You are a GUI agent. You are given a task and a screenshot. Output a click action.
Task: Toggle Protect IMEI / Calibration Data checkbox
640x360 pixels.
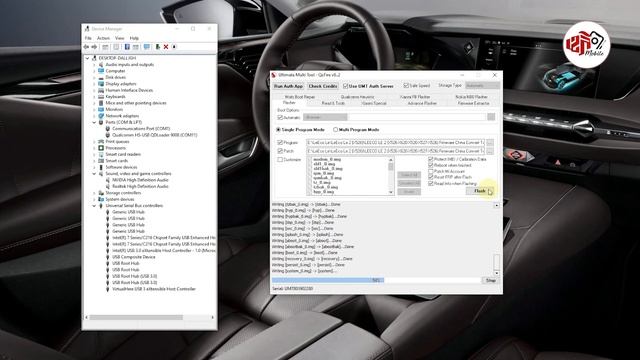[x=431, y=159]
